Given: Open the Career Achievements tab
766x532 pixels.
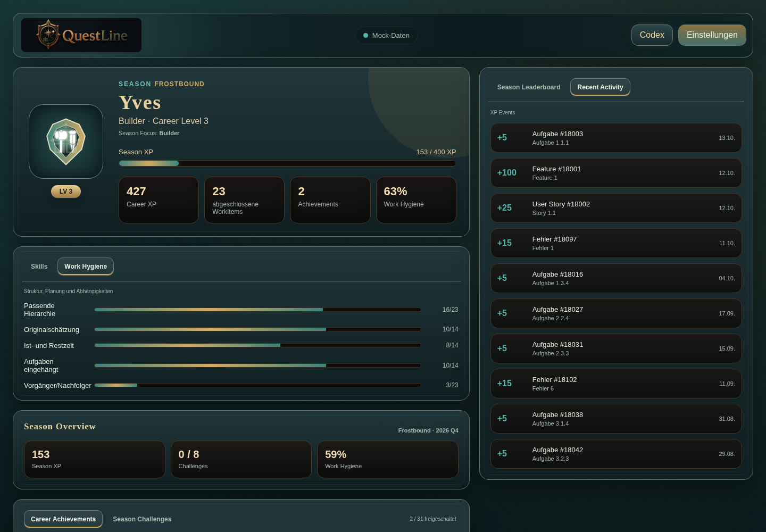Looking at the screenshot, I should (63, 519).
